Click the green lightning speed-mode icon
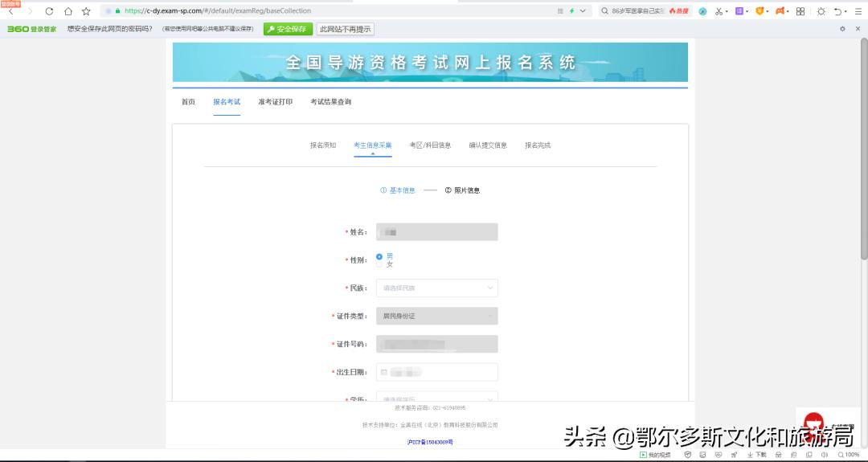Viewport: 868px width, 462px height. click(x=572, y=10)
